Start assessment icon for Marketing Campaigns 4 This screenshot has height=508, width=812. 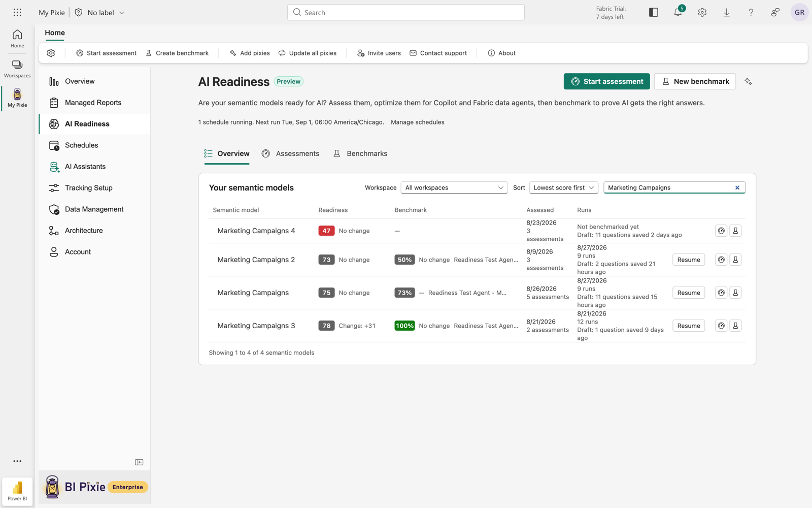pos(721,231)
